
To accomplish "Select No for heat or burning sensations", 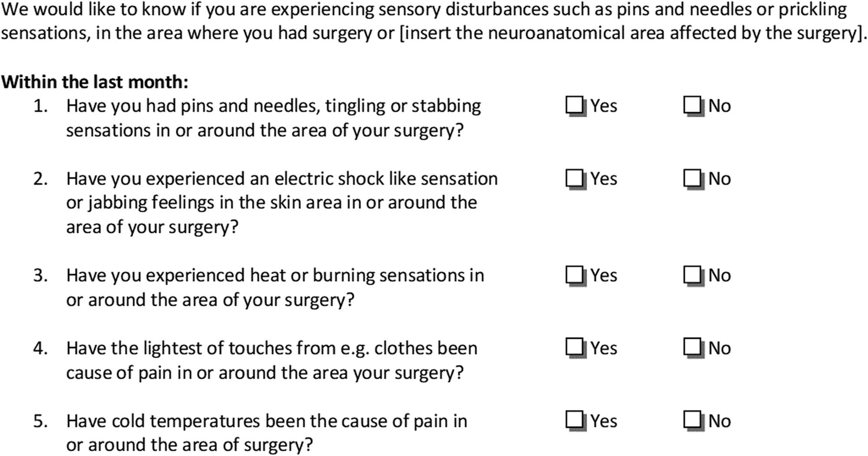I will click(692, 275).
